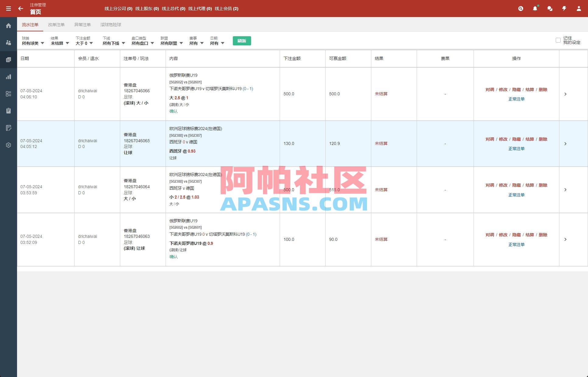588x377 pixels.
Task: Click the lightning quick-action icon
Action: click(x=564, y=9)
